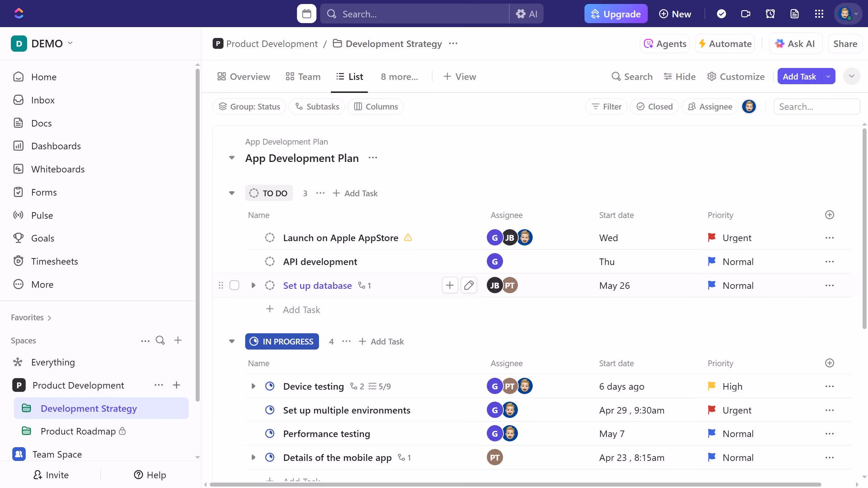
Task: Open the Add Task dropdown arrow
Action: pyautogui.click(x=828, y=76)
